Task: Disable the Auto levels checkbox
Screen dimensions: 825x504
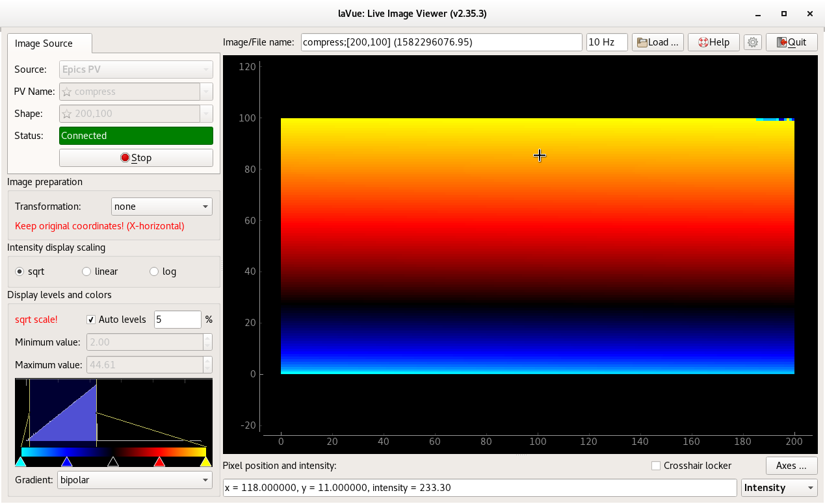Action: coord(92,320)
